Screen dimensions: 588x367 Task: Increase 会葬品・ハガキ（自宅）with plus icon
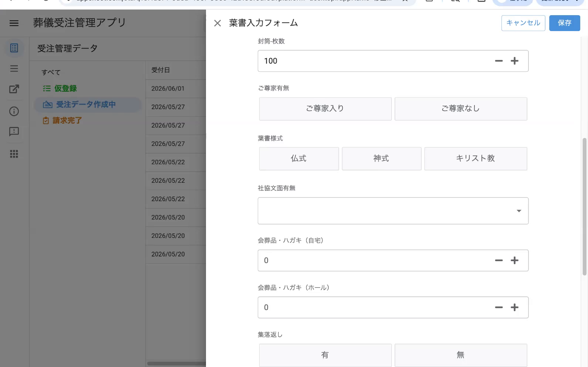(x=514, y=260)
